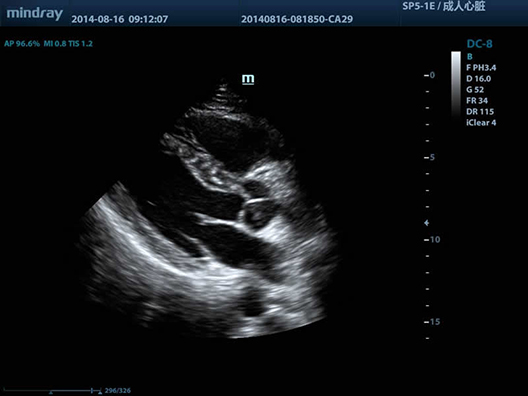
Task: Select the D 16.0 depth parameter
Action: coord(478,79)
